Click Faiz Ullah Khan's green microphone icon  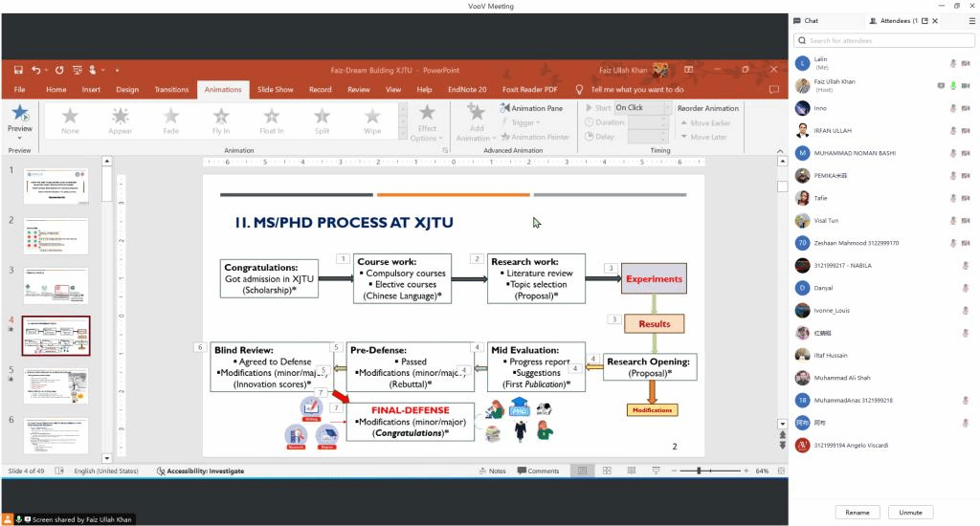[953, 85]
